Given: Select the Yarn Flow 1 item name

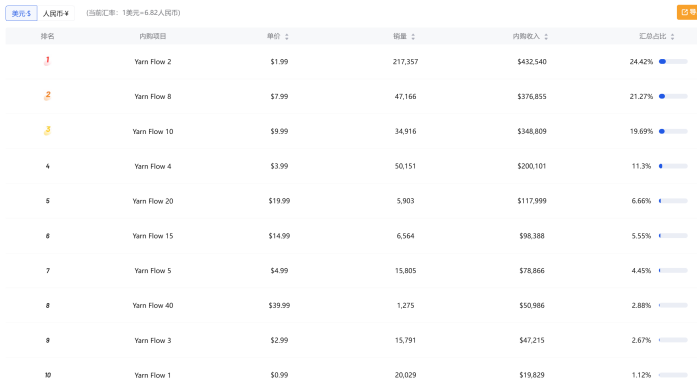Looking at the screenshot, I should pos(153,375).
